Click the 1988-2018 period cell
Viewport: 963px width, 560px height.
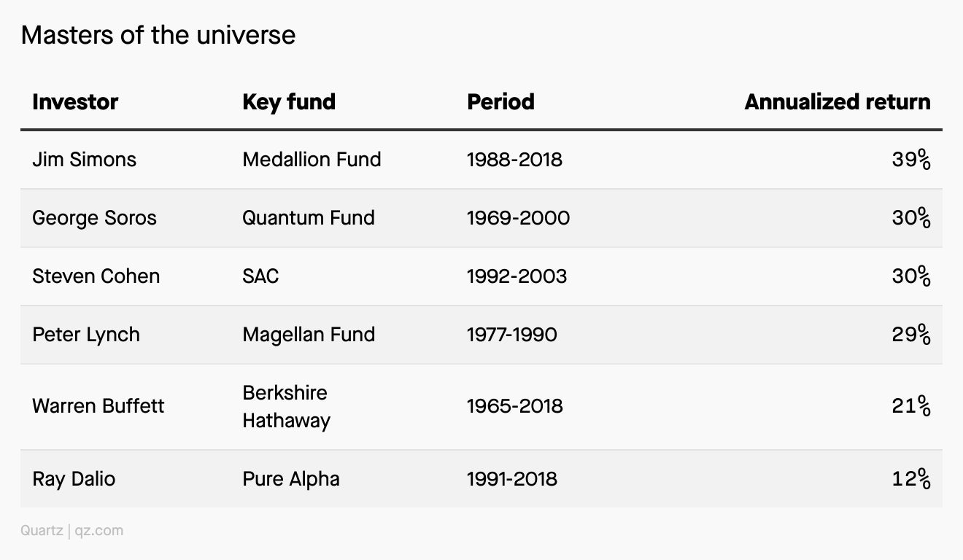tap(515, 160)
